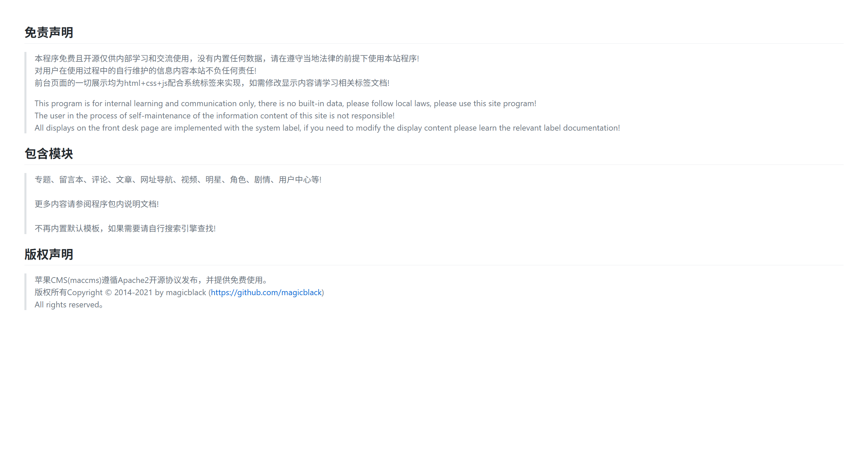Click the 版权声明 heading
Screen dimensions: 868x457
[49, 254]
